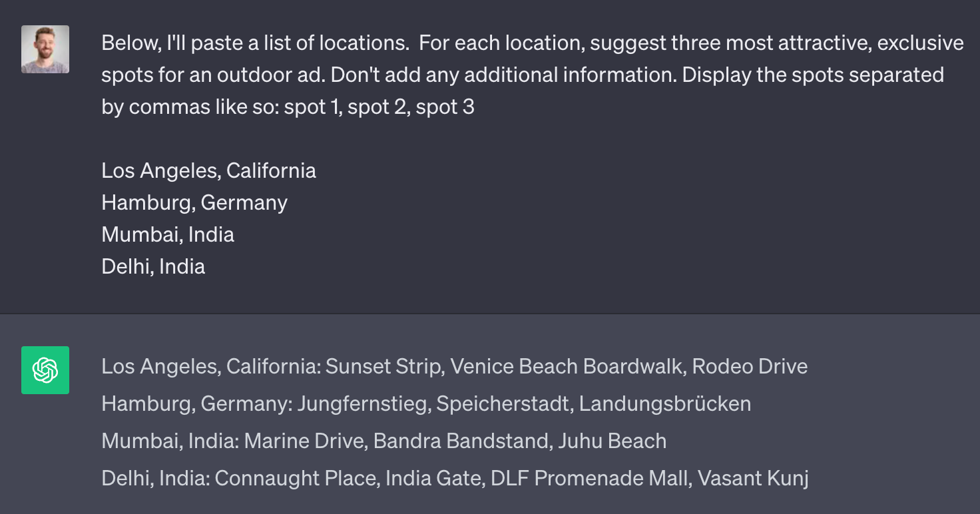Click 'Juhu Beach' in the Mumbai response
Screen dimensions: 980x514
click(612, 441)
